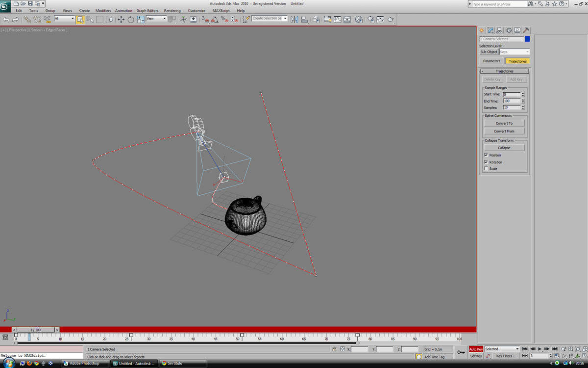
Task: Open the Graph Editors menu
Action: click(147, 10)
